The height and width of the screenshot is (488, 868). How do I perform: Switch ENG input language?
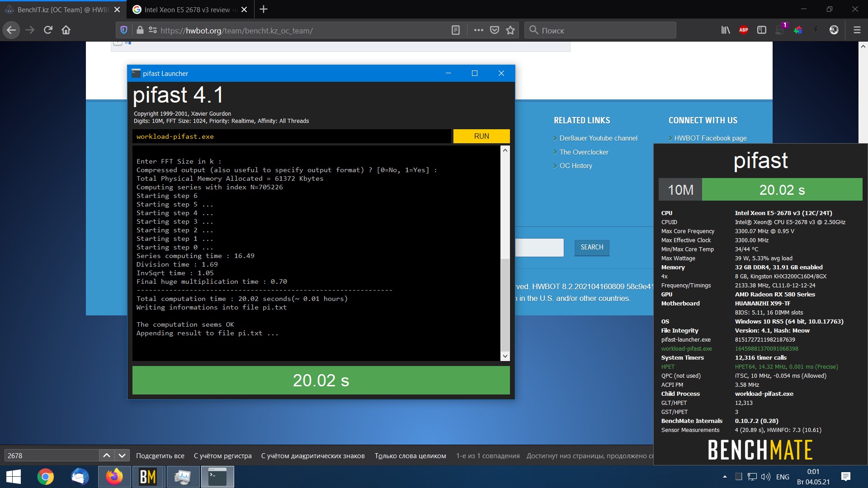coord(783,477)
